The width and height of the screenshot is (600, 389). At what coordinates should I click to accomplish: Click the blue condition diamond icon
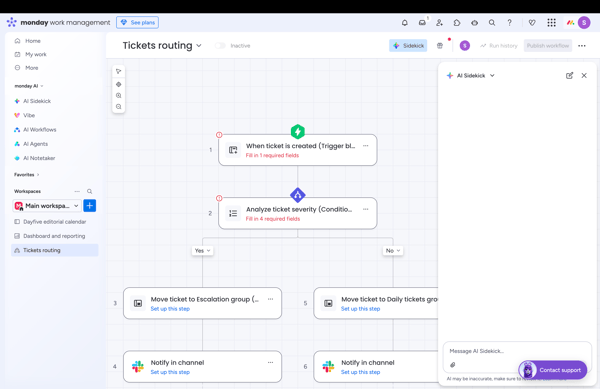298,195
